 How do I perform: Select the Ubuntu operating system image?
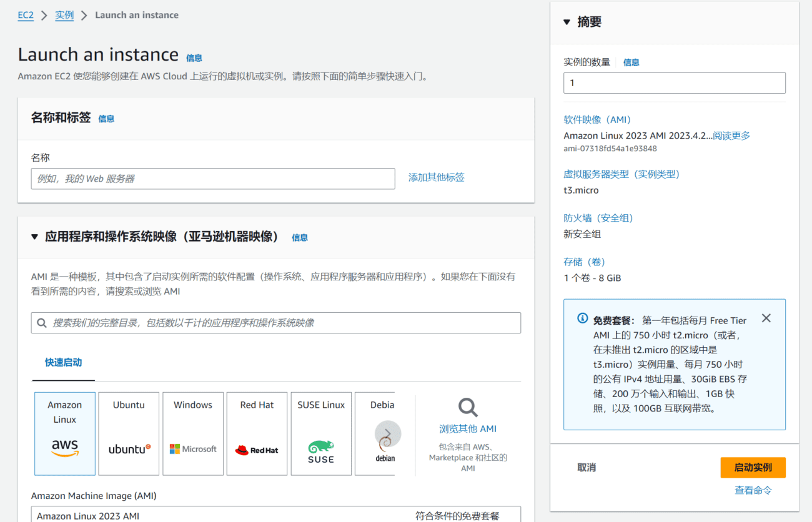click(129, 433)
